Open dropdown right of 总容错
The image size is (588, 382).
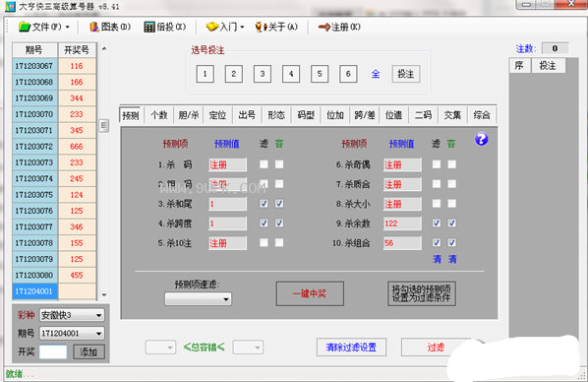(248, 348)
